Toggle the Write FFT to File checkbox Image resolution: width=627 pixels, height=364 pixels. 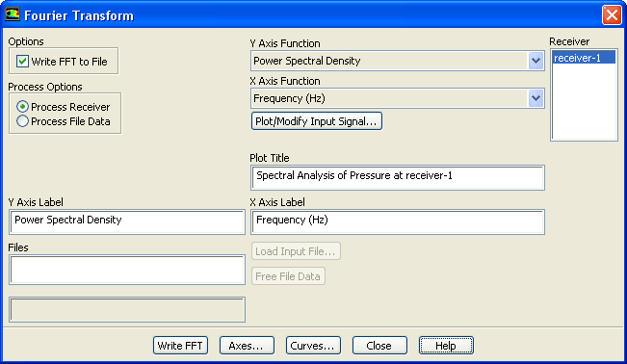[22, 62]
